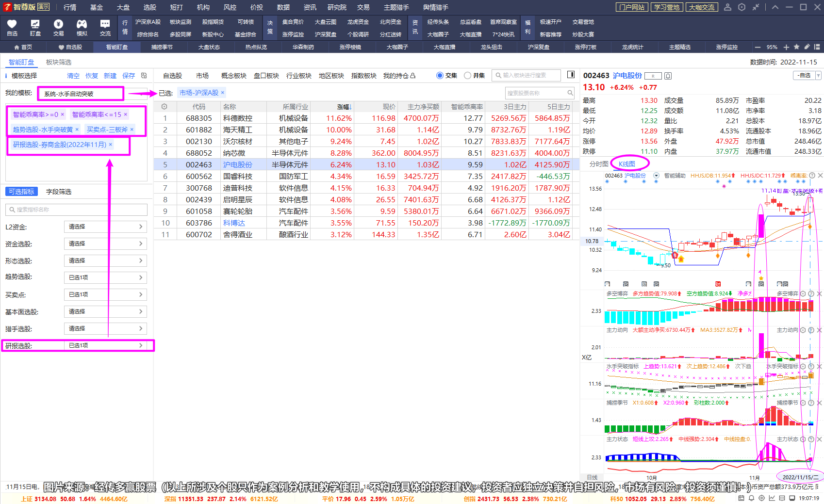
Task: Click the 保存 link
Action: [129, 76]
